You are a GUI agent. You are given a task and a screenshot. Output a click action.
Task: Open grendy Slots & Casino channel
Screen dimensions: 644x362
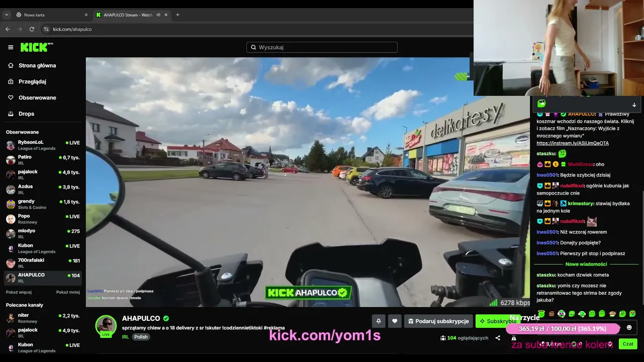click(x=42, y=204)
